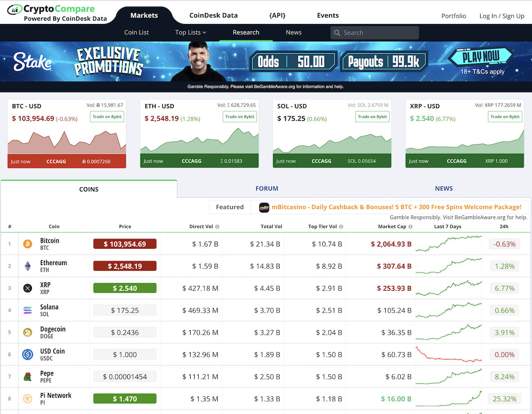Click Trade on Bybit for SOL - USD
This screenshot has height=414, width=532.
pyautogui.click(x=372, y=117)
